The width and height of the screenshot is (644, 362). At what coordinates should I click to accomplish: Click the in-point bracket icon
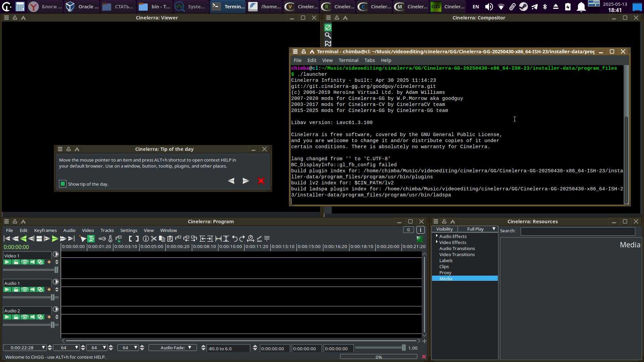130,239
